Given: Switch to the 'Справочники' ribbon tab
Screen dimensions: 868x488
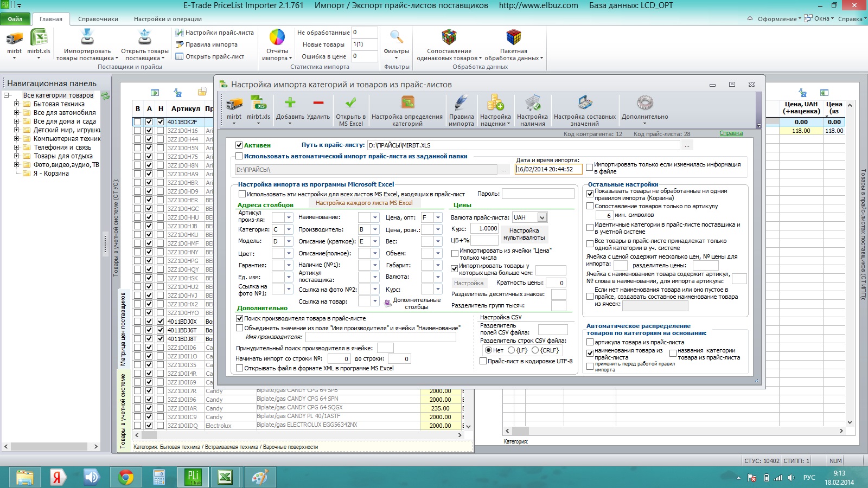Looking at the screenshot, I should [x=98, y=19].
